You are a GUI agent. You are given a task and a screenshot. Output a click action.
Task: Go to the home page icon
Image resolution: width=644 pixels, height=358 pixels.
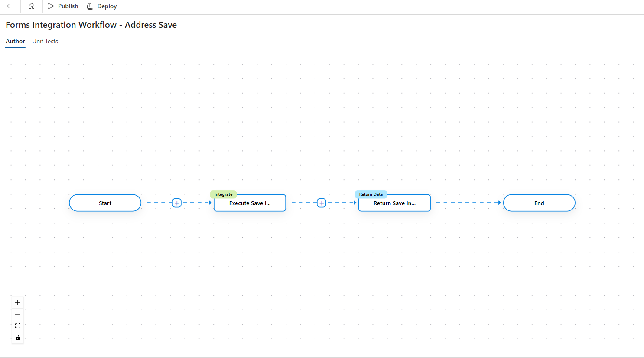[32, 6]
